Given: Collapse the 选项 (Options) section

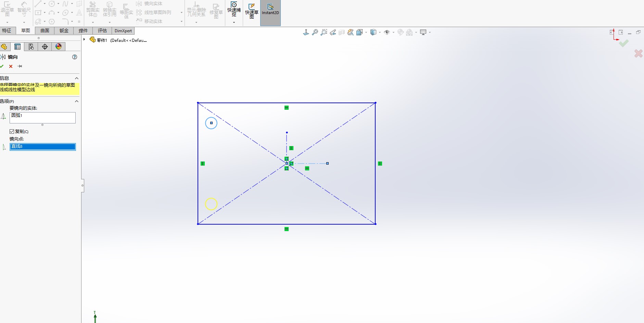Looking at the screenshot, I should click(x=77, y=101).
